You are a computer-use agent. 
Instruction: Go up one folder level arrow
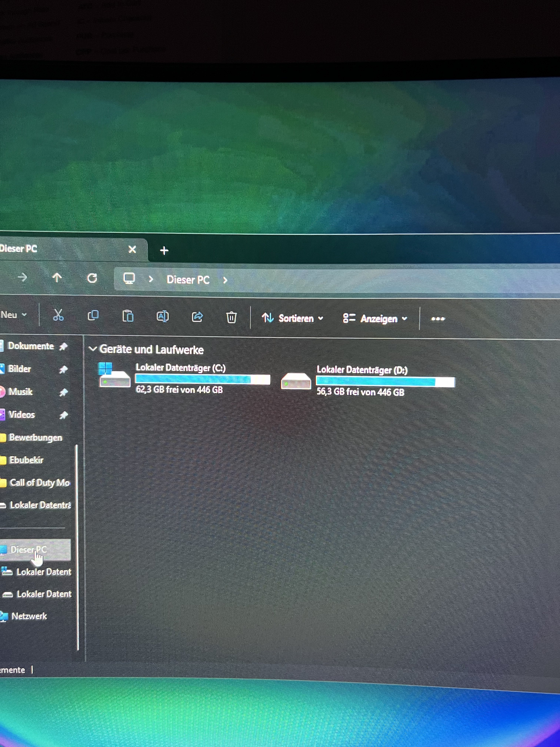point(57,278)
